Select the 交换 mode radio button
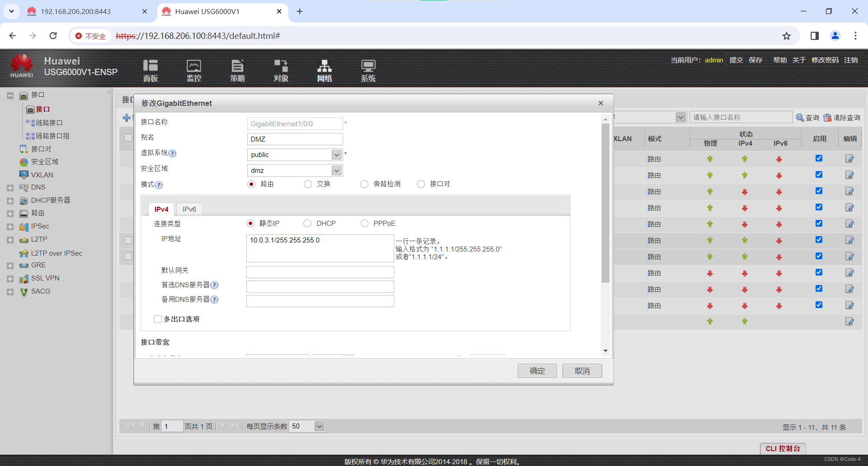Image resolution: width=868 pixels, height=466 pixels. pyautogui.click(x=308, y=184)
